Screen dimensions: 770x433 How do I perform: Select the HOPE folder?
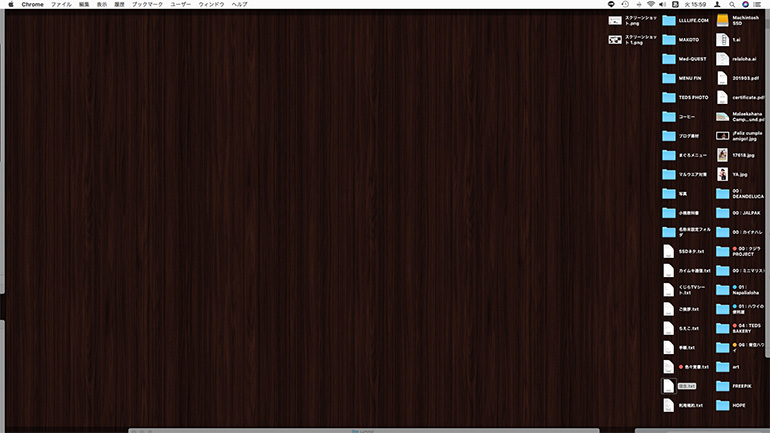pos(722,405)
